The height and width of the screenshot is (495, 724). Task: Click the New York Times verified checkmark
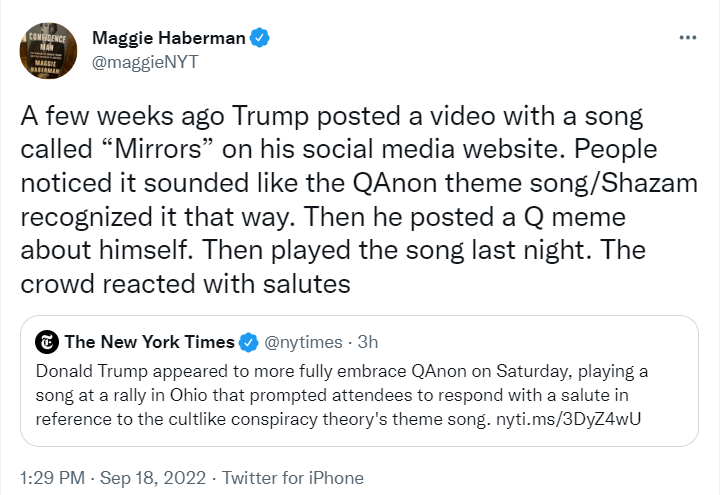pos(249,342)
